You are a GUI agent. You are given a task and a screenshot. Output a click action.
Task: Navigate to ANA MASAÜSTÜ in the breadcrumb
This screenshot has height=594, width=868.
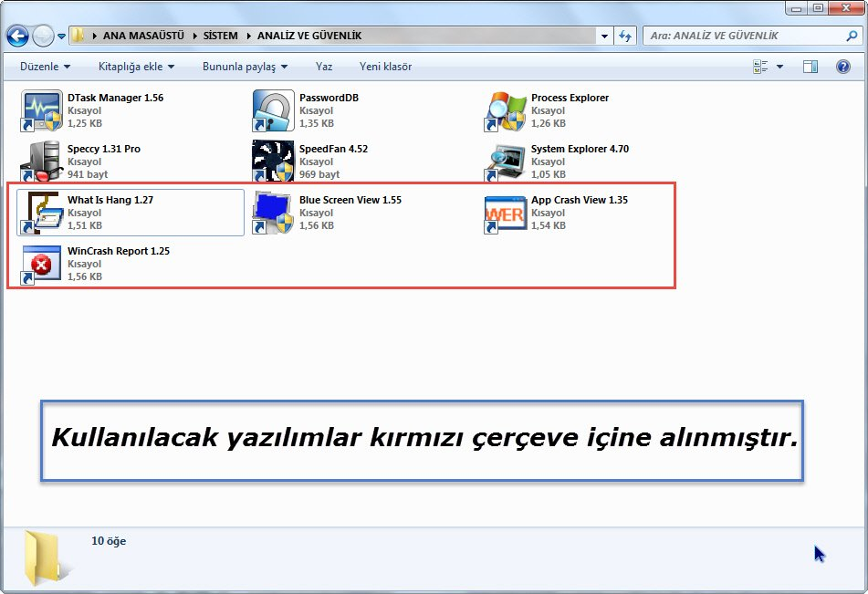[x=143, y=36]
